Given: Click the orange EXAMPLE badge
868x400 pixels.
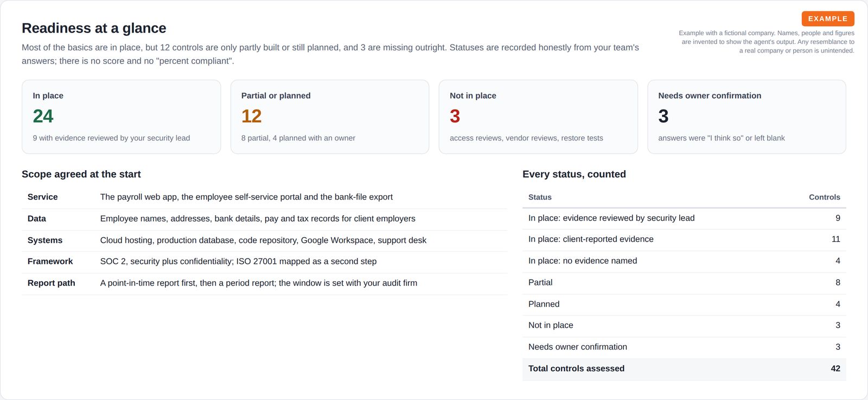Looking at the screenshot, I should [828, 18].
